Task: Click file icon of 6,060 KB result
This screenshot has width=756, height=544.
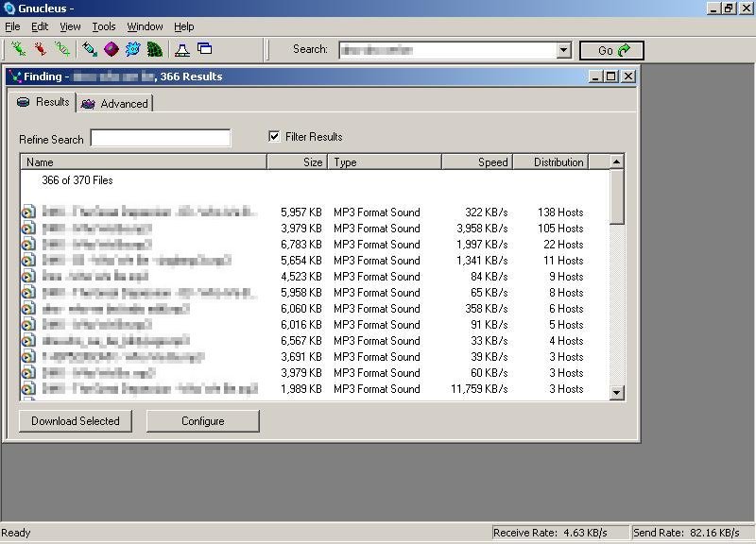Action: point(28,309)
